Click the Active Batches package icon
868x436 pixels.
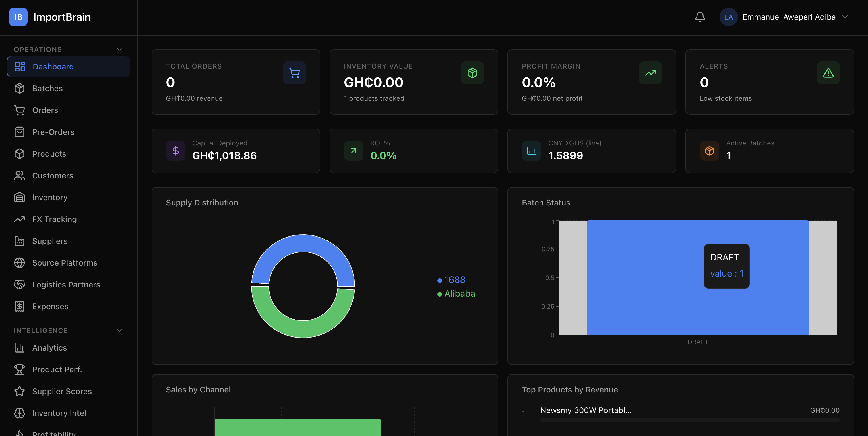point(709,151)
